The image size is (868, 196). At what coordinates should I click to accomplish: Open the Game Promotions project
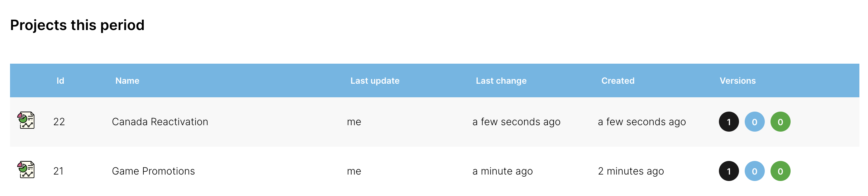[x=153, y=171]
